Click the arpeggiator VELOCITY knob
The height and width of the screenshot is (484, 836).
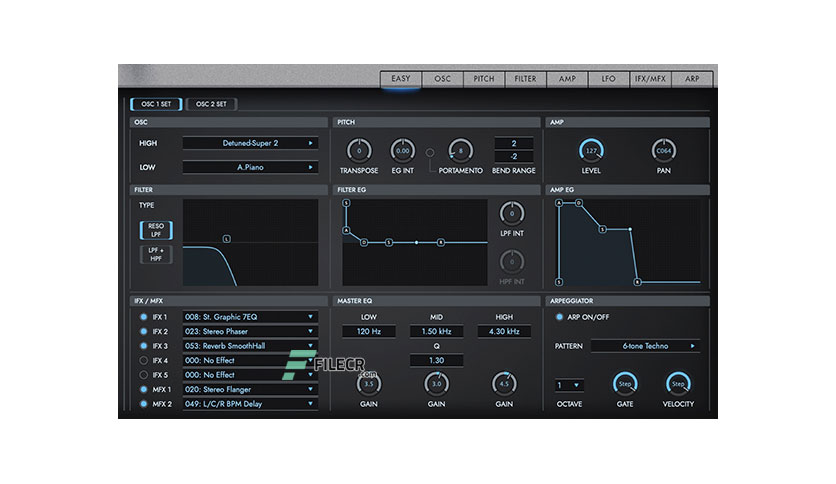coord(678,384)
